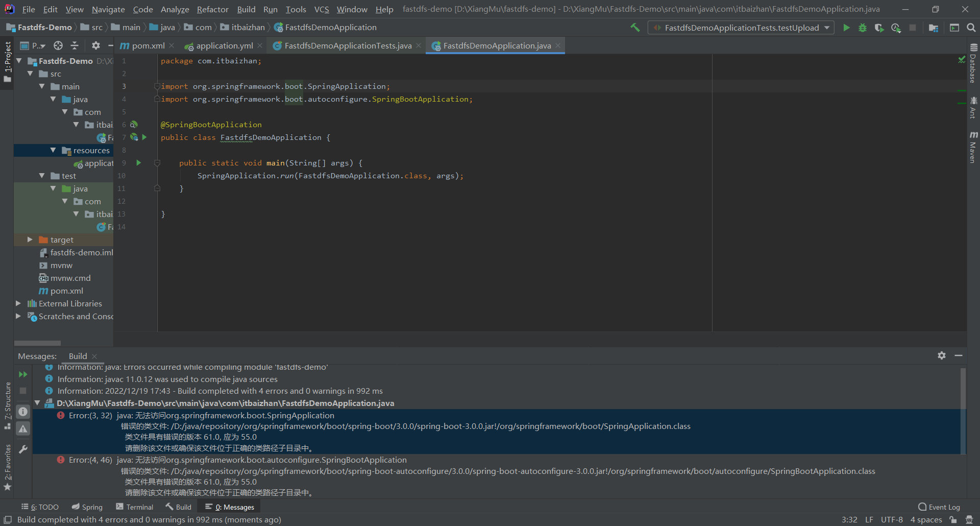980x526 pixels.
Task: Collapse the Fastdfs-Demo root folder
Action: click(19, 61)
